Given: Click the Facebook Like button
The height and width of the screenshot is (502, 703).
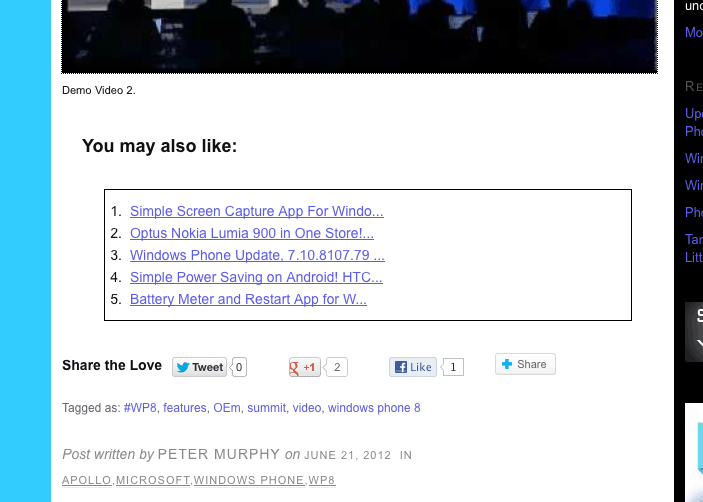Looking at the screenshot, I should (x=412, y=367).
